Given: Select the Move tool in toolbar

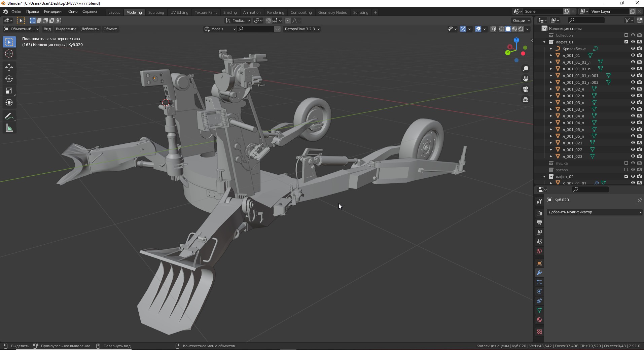Looking at the screenshot, I should click(9, 67).
